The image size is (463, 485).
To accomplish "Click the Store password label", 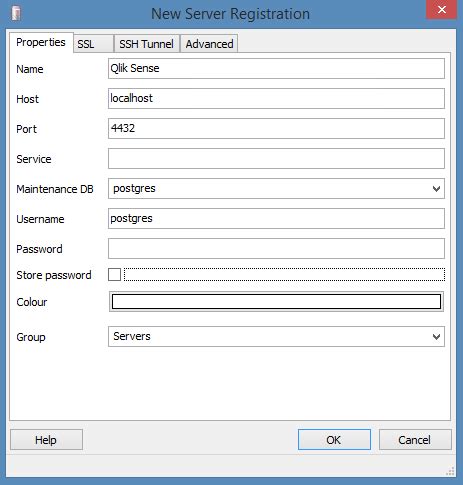I will (x=54, y=275).
